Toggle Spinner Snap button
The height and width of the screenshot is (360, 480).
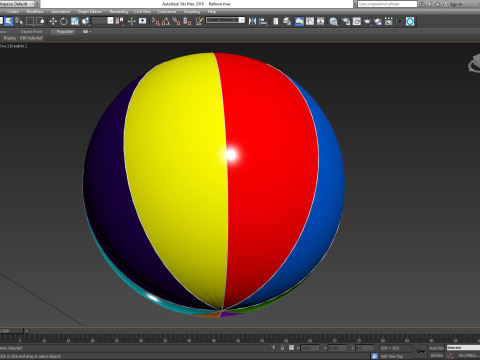(188, 21)
